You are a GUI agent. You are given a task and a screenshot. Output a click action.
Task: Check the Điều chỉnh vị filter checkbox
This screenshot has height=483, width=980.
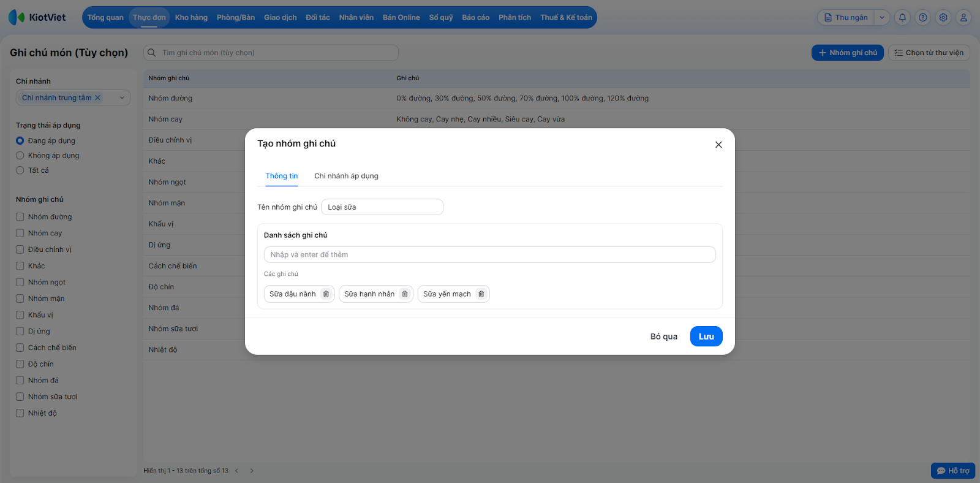[20, 249]
